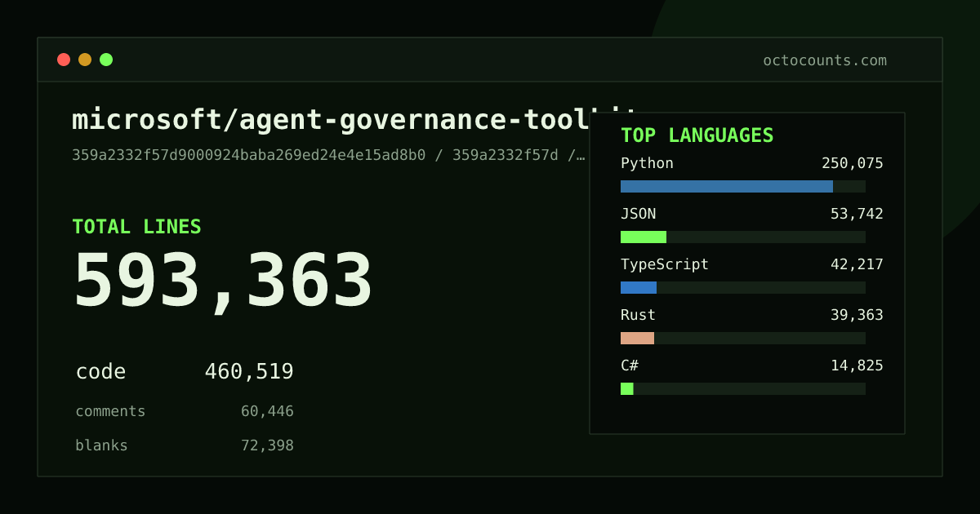Click the C# language label
This screenshot has height=514, width=980.
coord(630,366)
